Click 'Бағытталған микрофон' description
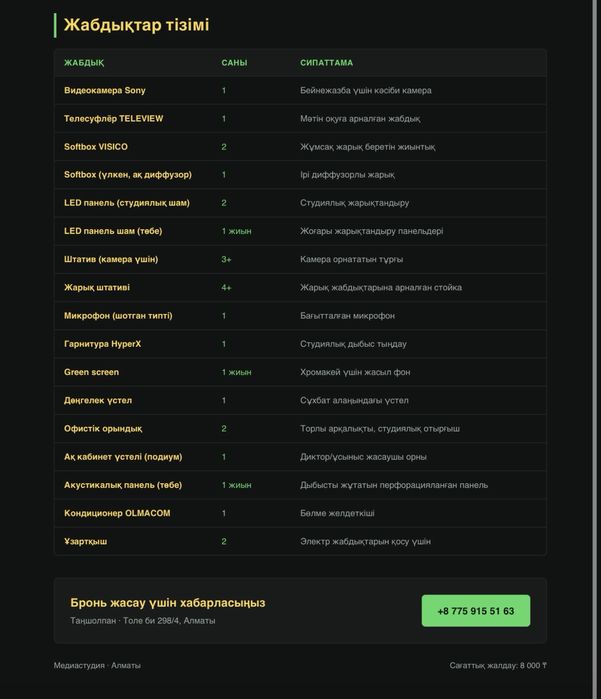 (x=347, y=316)
